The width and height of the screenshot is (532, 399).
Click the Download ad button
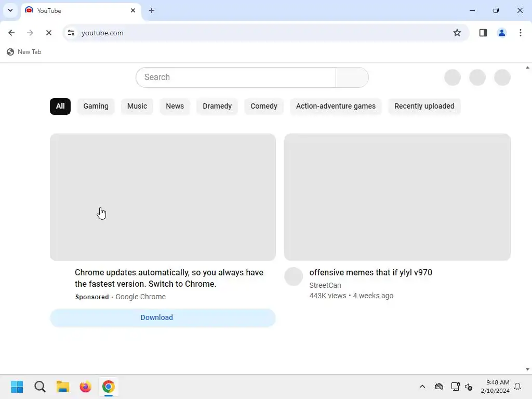[x=163, y=317]
